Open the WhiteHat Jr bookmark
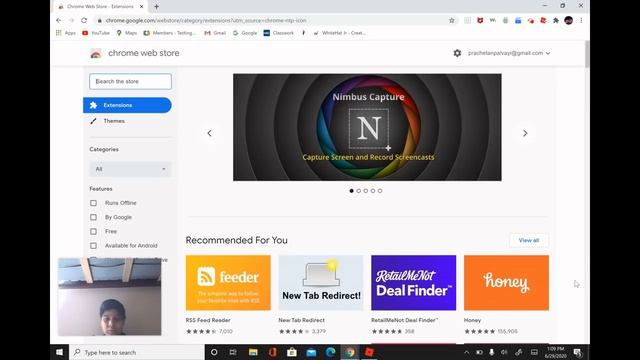640x360 pixels. (340, 33)
